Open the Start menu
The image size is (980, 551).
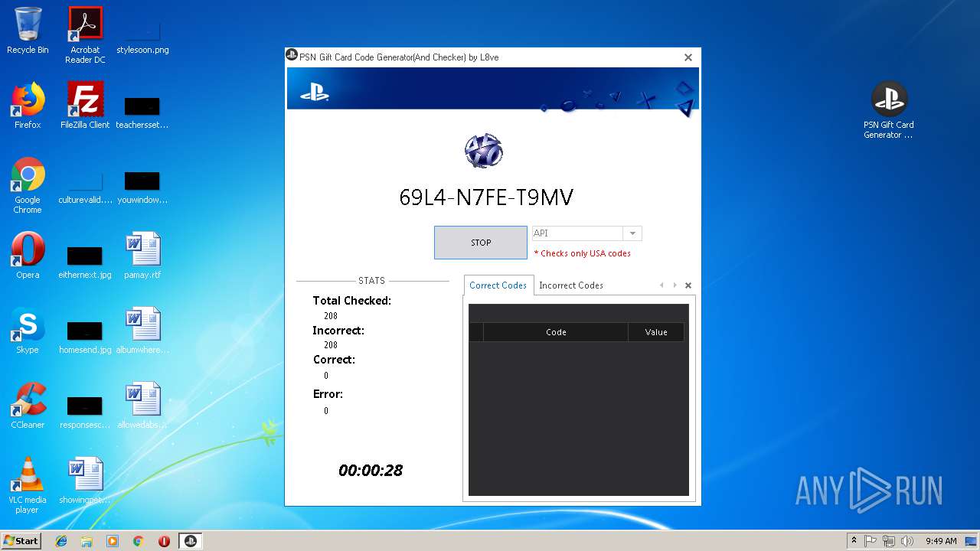21,541
